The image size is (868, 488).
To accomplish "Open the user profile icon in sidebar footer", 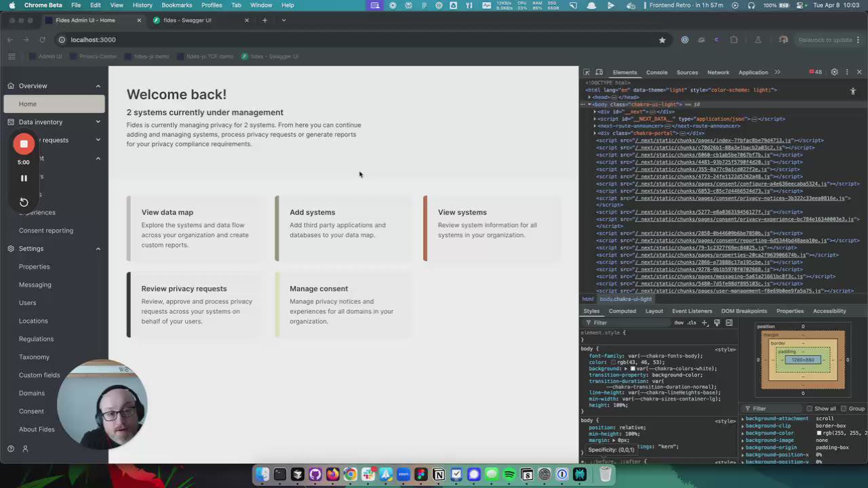I will [x=25, y=449].
